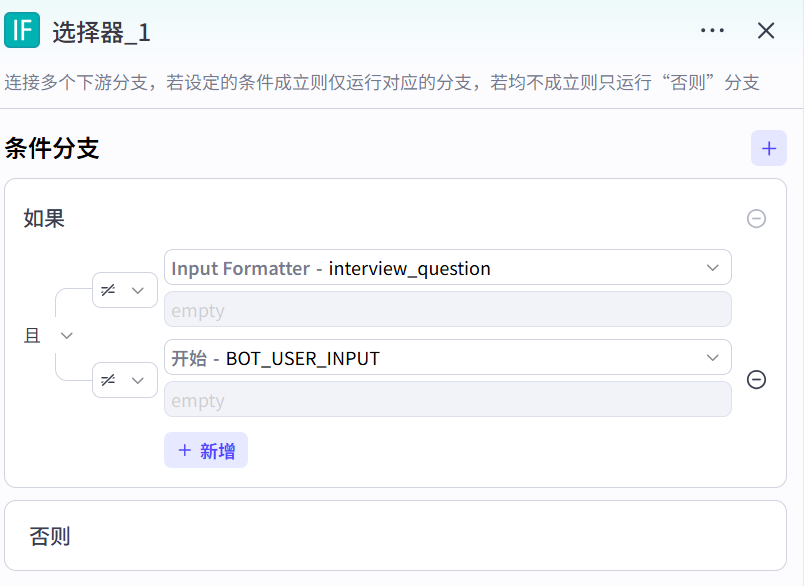Delete the BOT_USER_INPUT condition with minus icon
Viewport: 804px width, 586px height.
[756, 379]
